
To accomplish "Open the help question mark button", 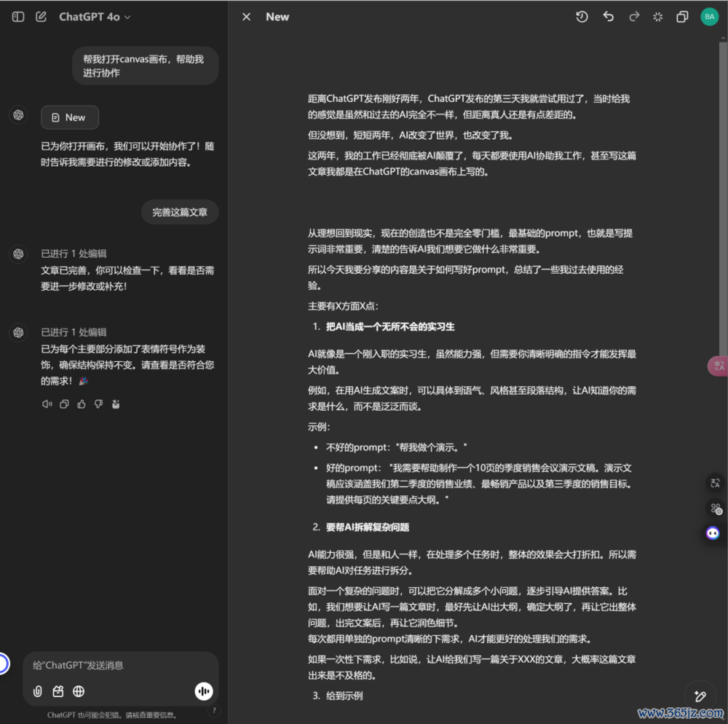I will 214,711.
